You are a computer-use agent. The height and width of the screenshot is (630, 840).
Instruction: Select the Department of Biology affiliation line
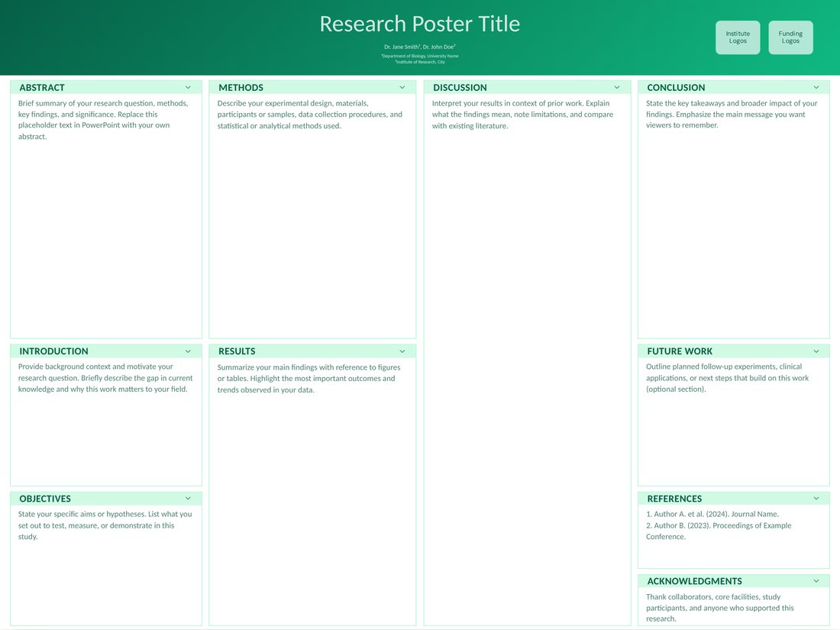tap(420, 56)
